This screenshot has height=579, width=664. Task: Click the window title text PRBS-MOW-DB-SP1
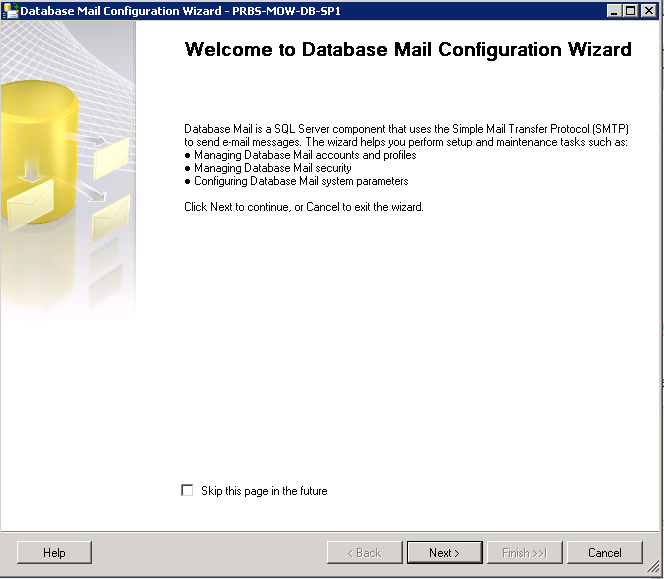(x=286, y=11)
